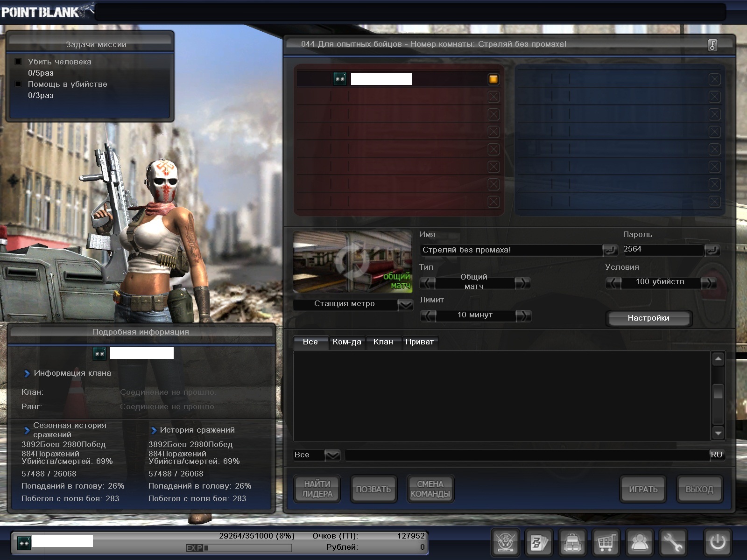This screenshot has height=560, width=747.
Task: Switch to the Клан chat tab
Action: (x=383, y=342)
